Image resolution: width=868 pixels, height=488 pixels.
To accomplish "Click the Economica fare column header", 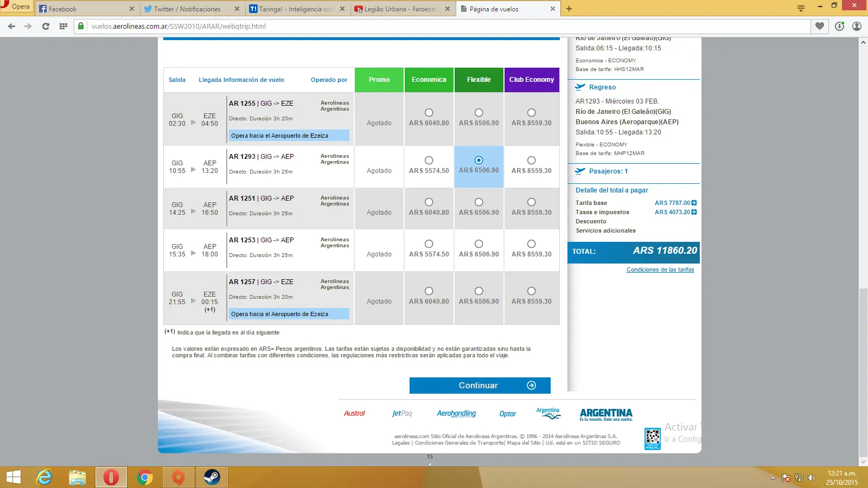I will coord(429,80).
